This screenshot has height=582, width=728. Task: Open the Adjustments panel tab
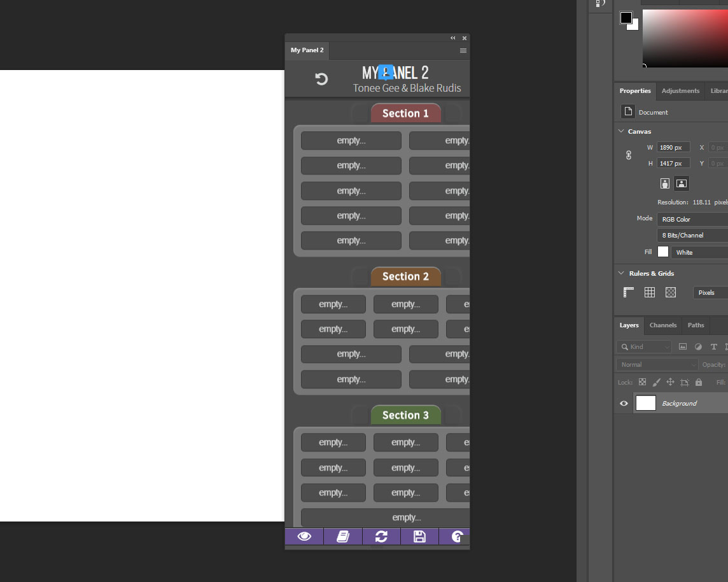click(x=680, y=91)
